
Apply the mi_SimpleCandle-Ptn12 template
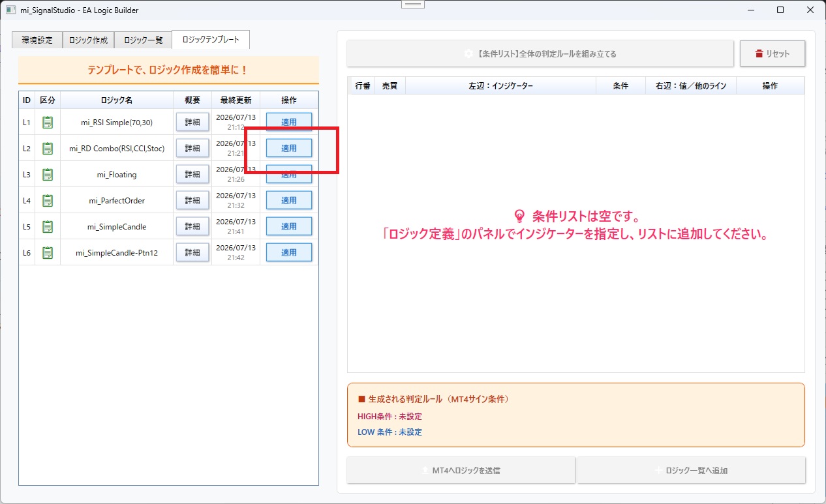tap(289, 252)
